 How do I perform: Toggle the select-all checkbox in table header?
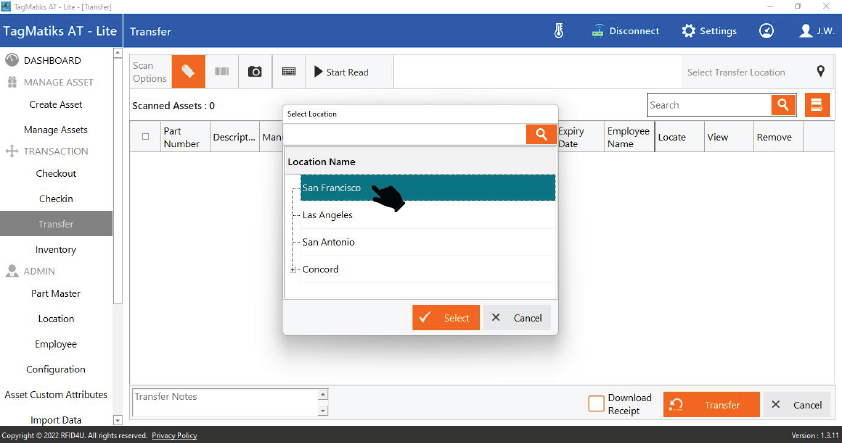pos(146,137)
